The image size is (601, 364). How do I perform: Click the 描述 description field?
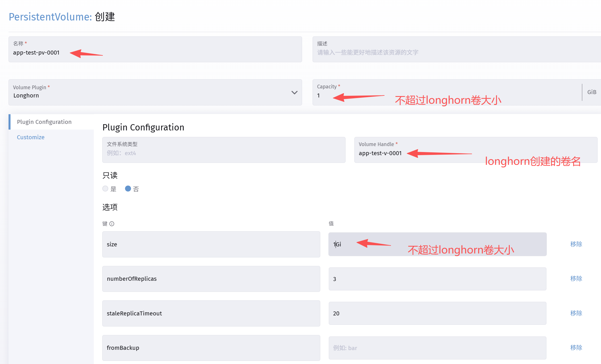pos(457,49)
